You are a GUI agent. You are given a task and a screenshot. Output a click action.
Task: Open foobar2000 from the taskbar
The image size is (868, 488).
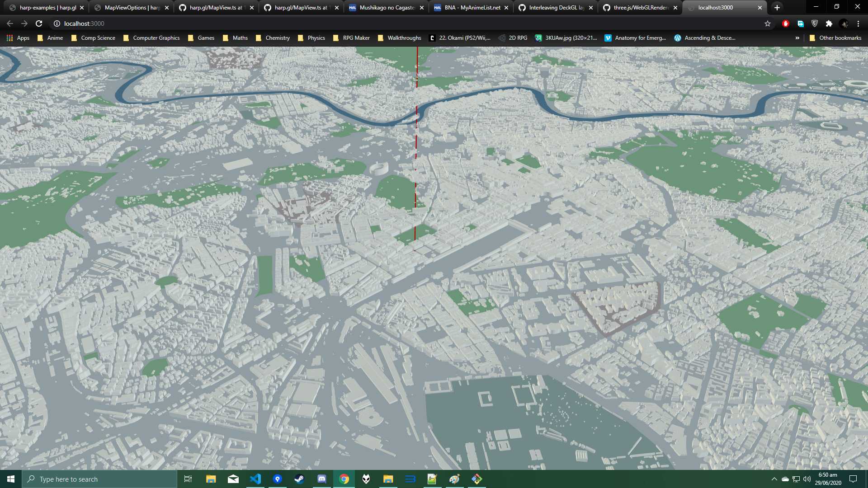click(366, 479)
